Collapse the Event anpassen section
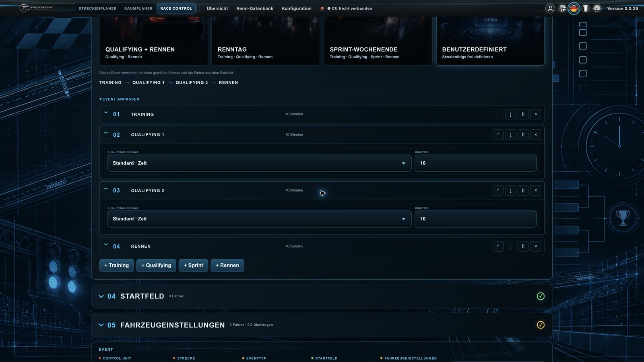The image size is (644, 362). pyautogui.click(x=120, y=99)
